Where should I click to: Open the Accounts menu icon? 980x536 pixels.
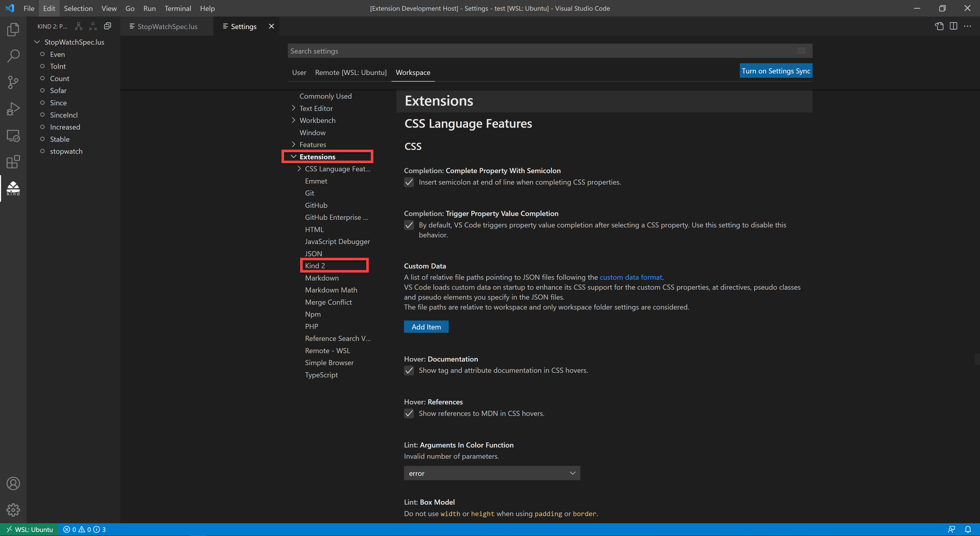click(x=13, y=483)
